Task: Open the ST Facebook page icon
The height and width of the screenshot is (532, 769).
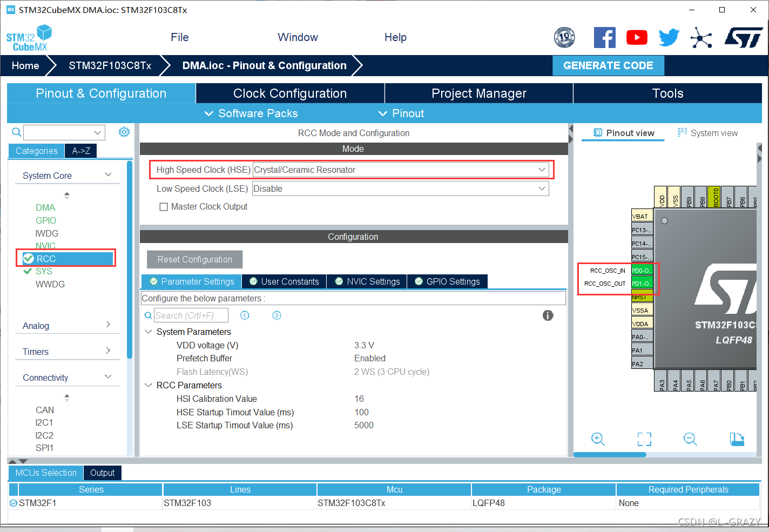Action: click(604, 37)
